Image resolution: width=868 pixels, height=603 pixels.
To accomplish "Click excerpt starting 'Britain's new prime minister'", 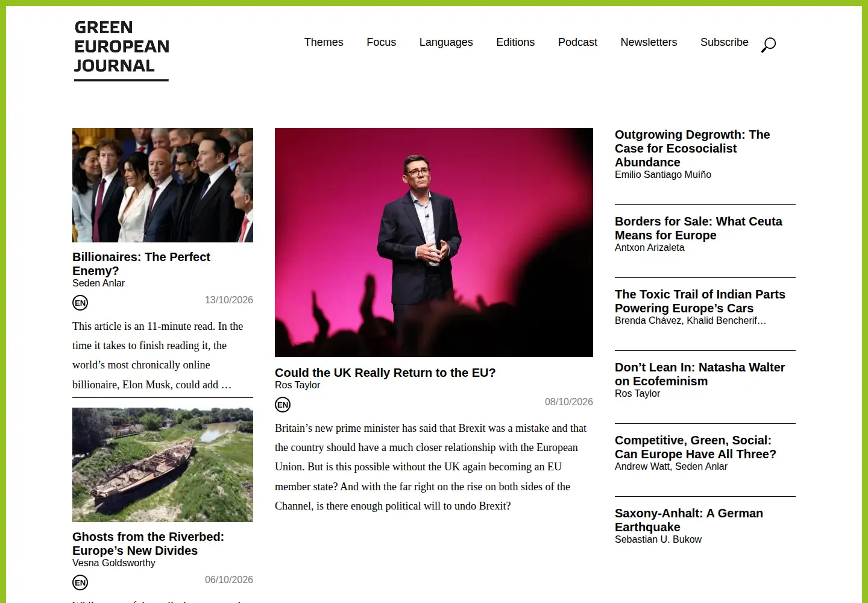I will [431, 467].
